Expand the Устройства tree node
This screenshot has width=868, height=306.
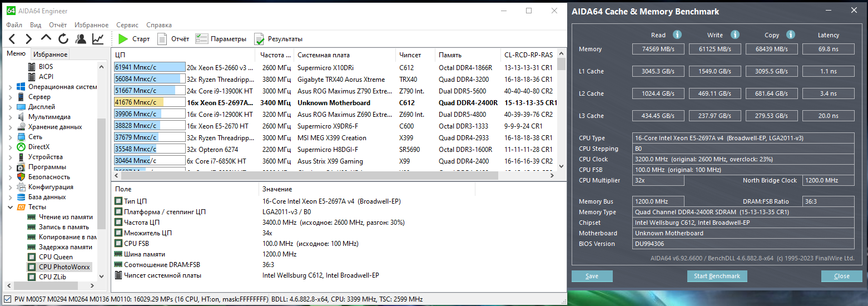point(10,157)
